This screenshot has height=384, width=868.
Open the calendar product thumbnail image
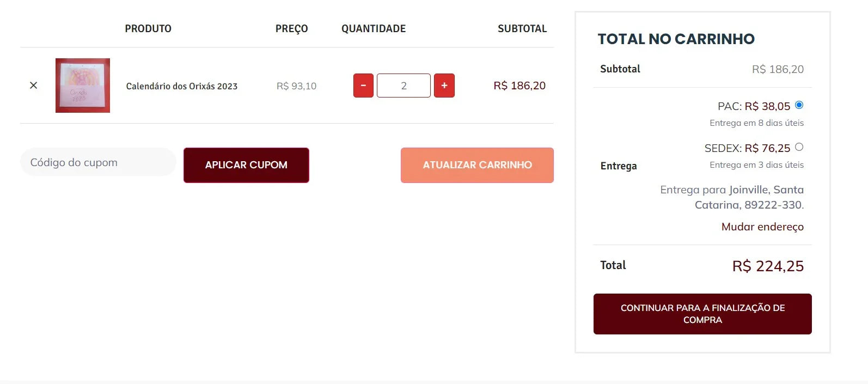(83, 86)
